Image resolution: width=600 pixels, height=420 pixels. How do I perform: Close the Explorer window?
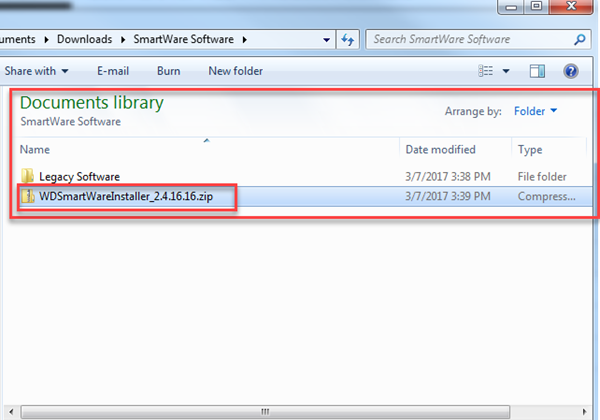tap(571, 7)
